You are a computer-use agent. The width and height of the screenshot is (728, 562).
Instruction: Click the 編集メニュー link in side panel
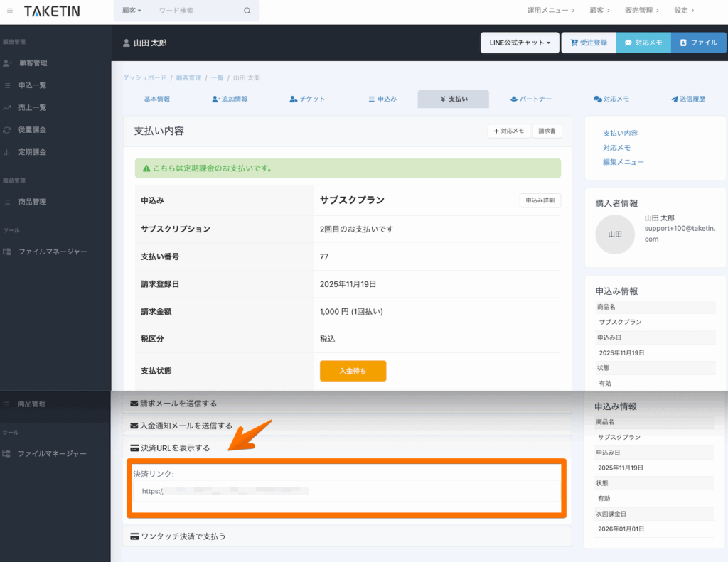coord(623,162)
